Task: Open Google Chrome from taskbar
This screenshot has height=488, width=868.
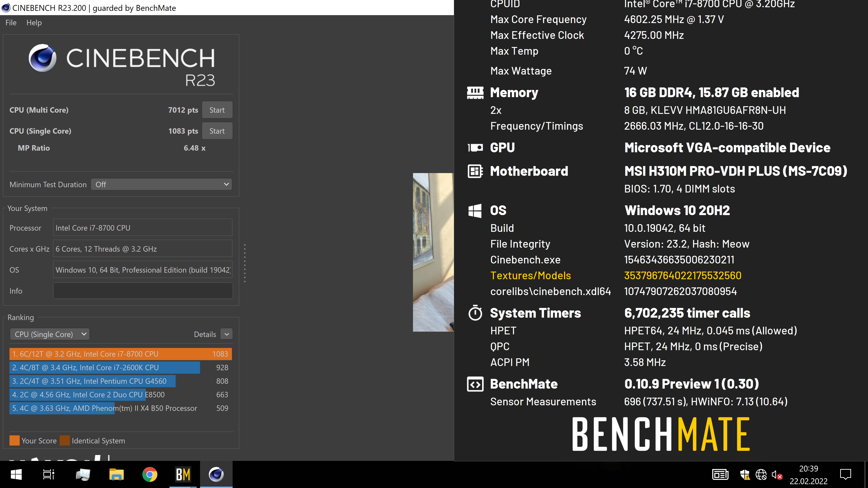Action: [150, 474]
